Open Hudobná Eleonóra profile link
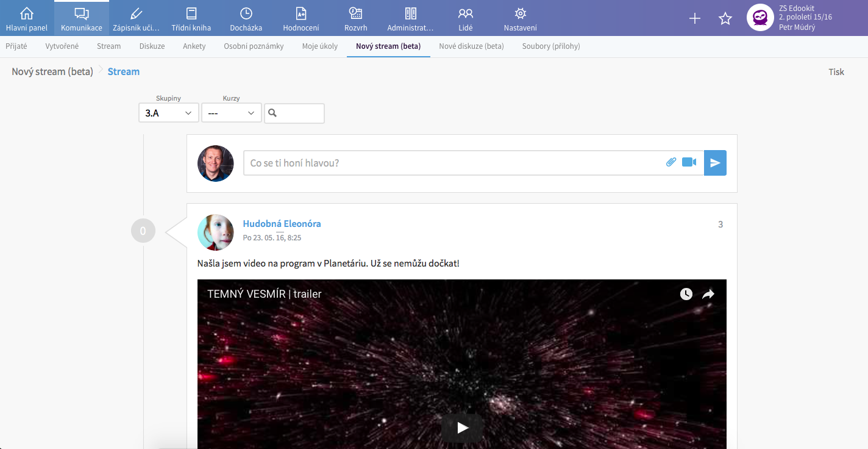The image size is (868, 449). point(282,223)
